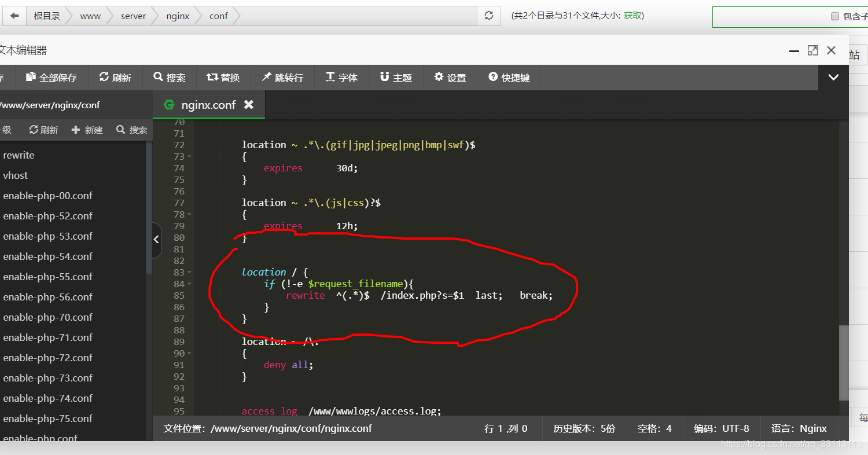
Task: Click 历史版本: 5份 in the status bar
Action: pos(584,428)
